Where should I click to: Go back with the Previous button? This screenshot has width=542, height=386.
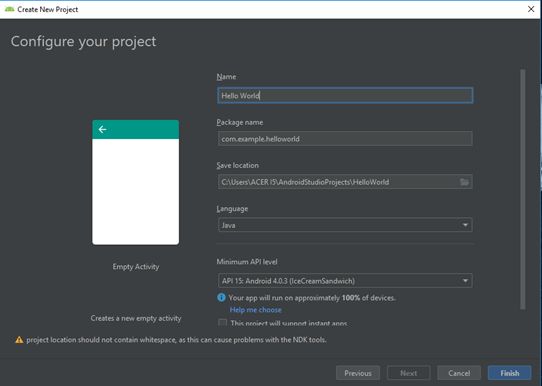click(358, 373)
